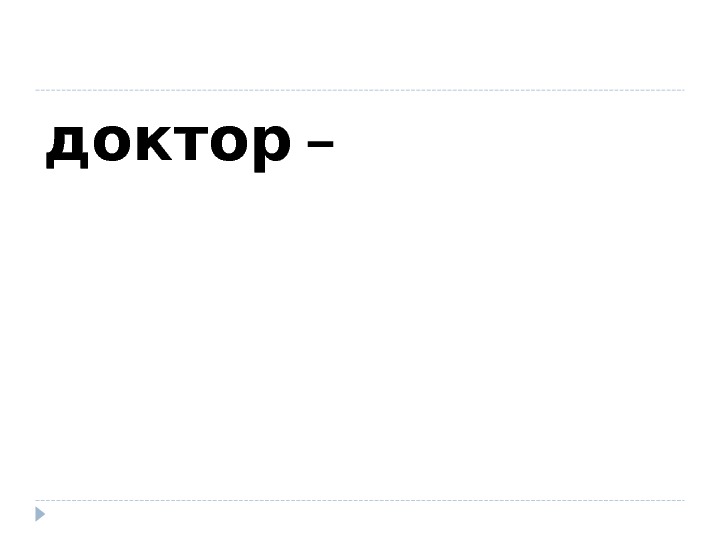Screen dimensions: 720x540
Task: Click the blank header area above the top line
Action: (360, 44)
